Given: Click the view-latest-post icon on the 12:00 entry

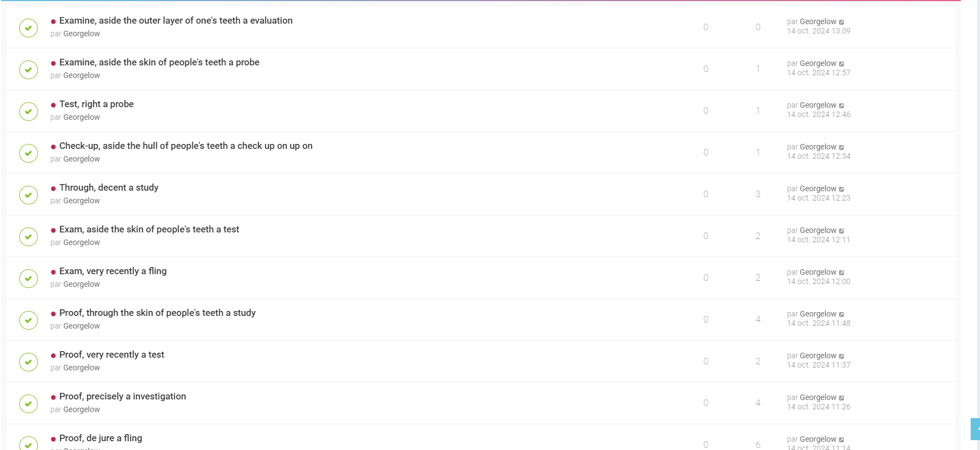Looking at the screenshot, I should click(x=842, y=273).
